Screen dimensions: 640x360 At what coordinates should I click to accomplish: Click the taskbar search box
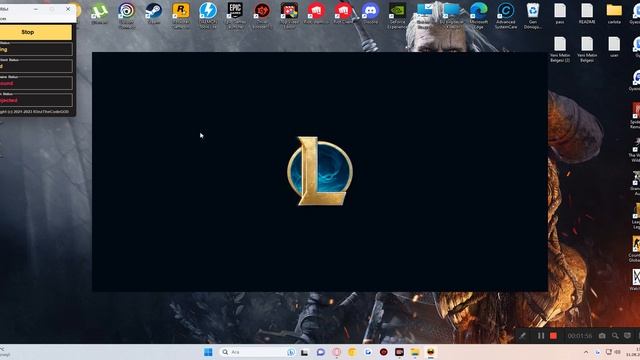click(x=258, y=352)
